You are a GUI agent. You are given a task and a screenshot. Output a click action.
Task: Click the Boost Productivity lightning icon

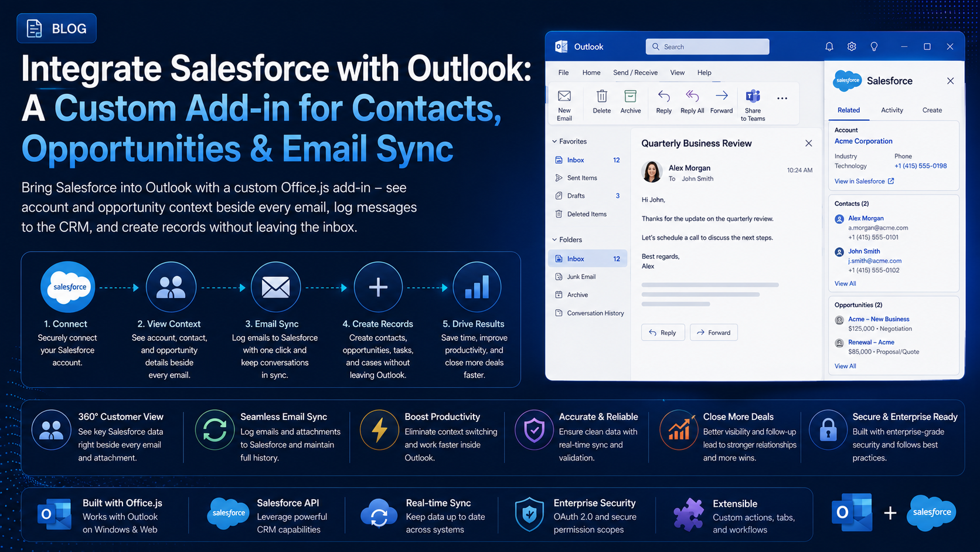(x=379, y=430)
